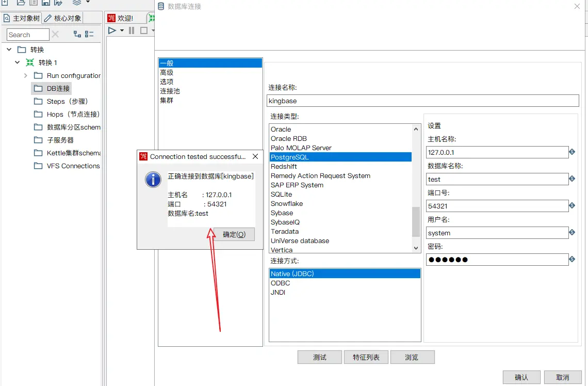Collapse the 转换 1 tree node
Screen dimensions: 588x386
[x=17, y=62]
